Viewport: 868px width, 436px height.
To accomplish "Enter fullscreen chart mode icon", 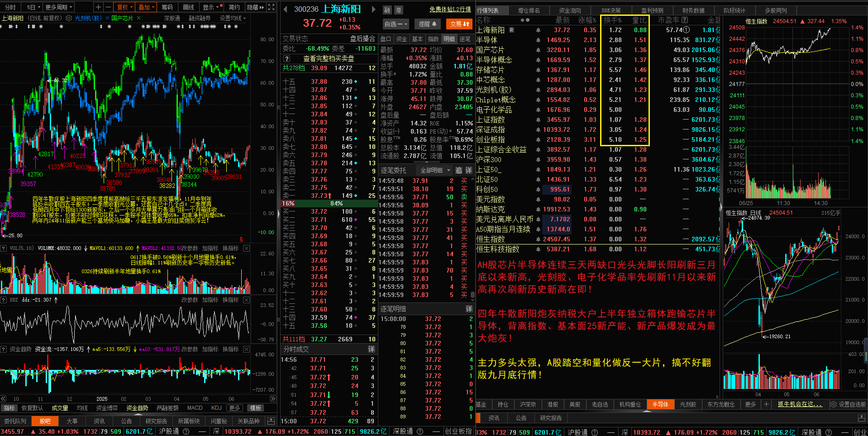I will coord(271,7).
